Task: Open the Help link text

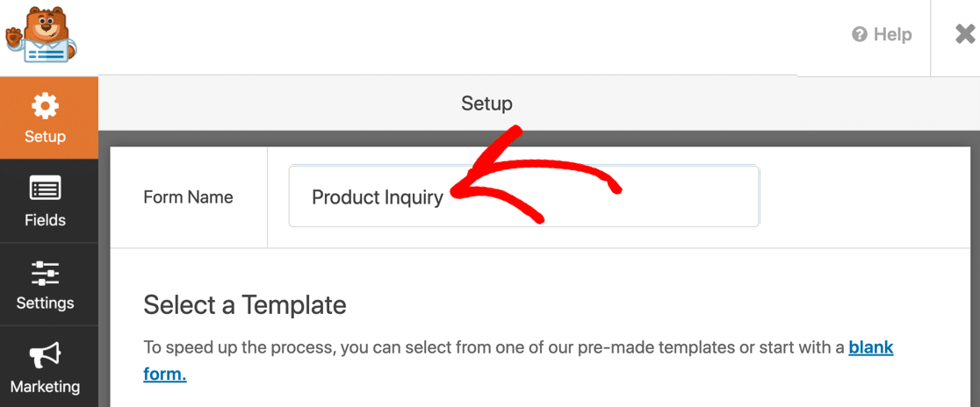Action: coord(892,35)
